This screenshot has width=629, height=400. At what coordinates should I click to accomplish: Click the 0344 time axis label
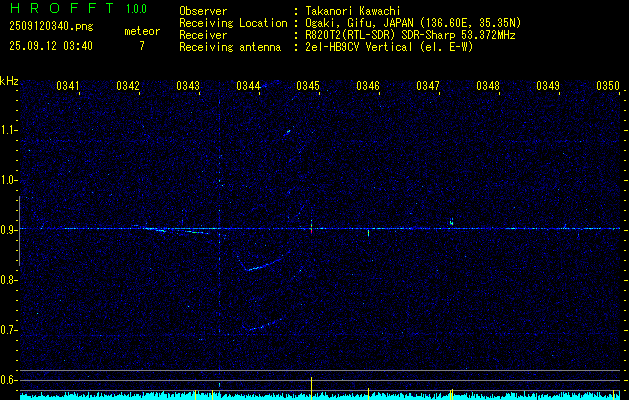coord(248,85)
